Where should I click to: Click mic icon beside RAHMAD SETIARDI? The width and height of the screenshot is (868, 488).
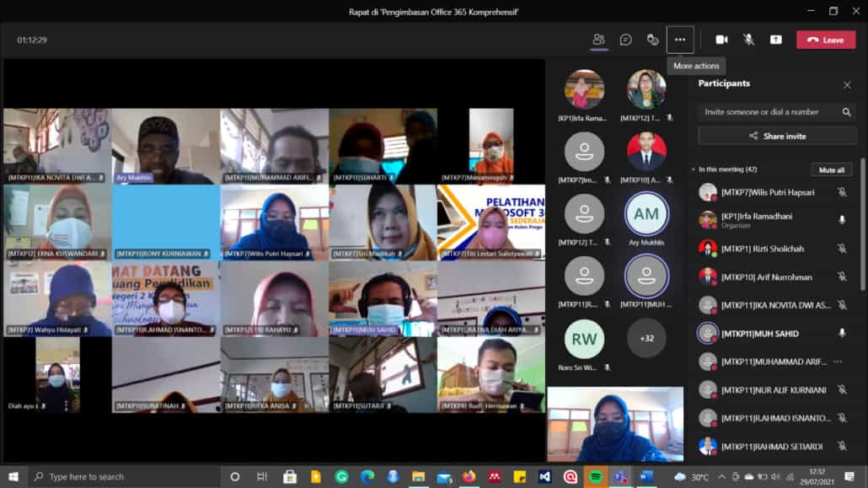click(x=842, y=446)
